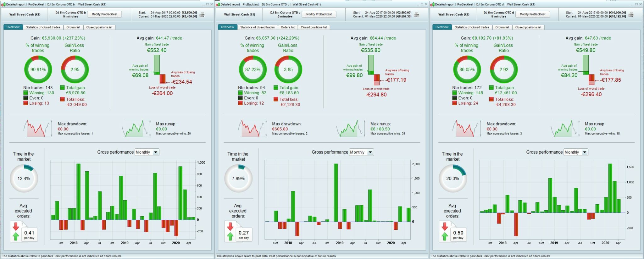Image resolution: width=644 pixels, height=259 pixels.
Task: Click the Max drawdown chart icon in left report
Action: click(x=38, y=128)
